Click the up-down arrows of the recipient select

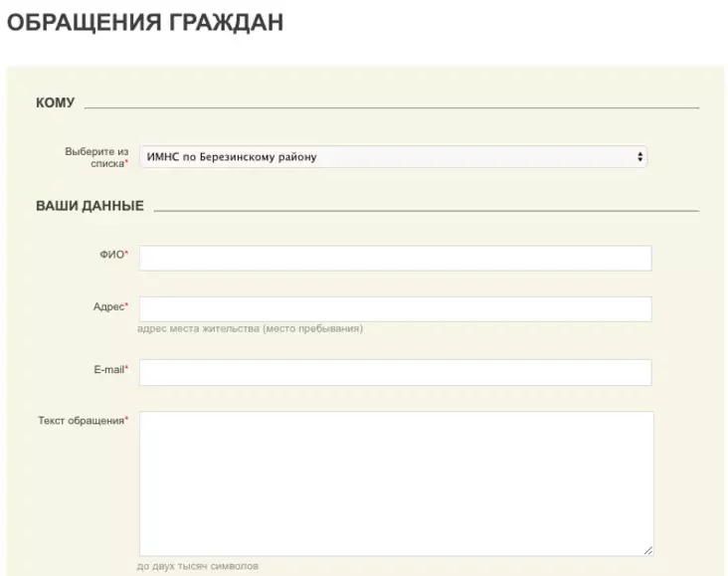(639, 157)
